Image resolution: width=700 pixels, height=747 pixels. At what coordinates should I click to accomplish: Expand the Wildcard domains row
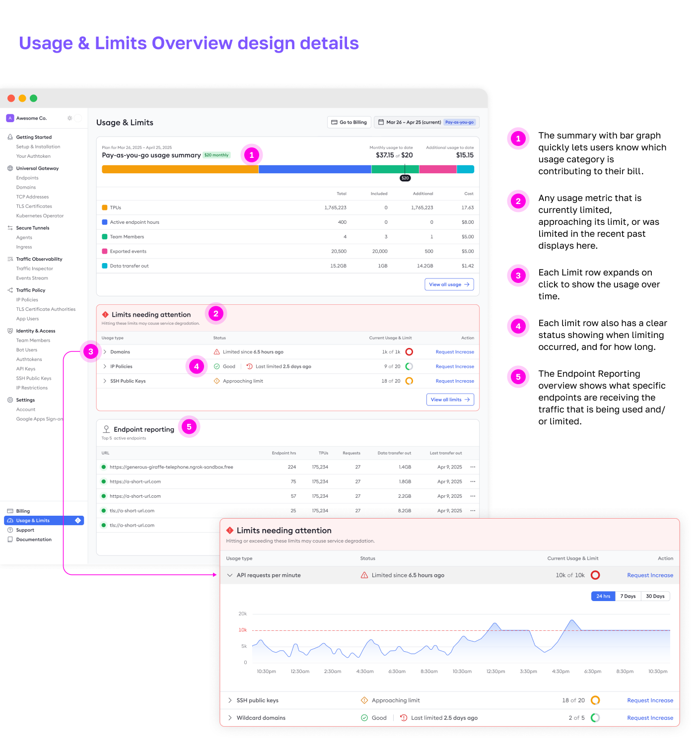click(x=230, y=718)
